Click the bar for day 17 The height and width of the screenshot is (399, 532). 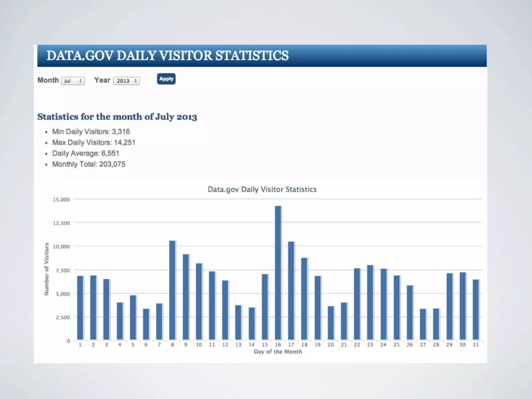[x=291, y=291]
